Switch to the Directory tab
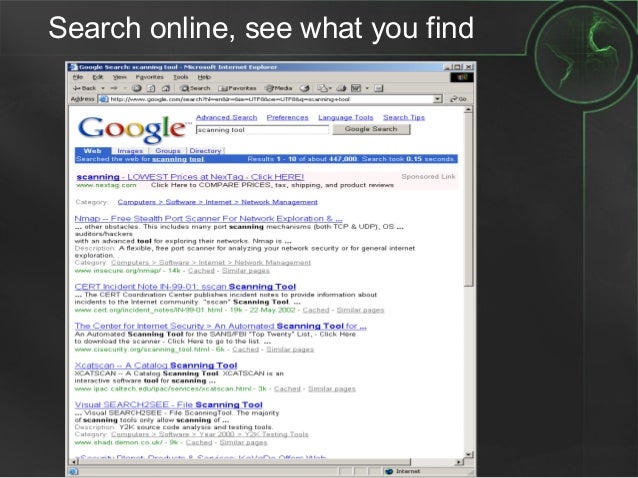638x478 pixels. pyautogui.click(x=205, y=151)
